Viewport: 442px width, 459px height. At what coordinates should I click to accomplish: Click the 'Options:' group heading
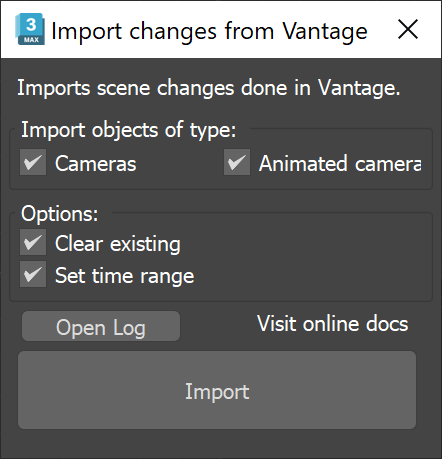[x=60, y=214]
